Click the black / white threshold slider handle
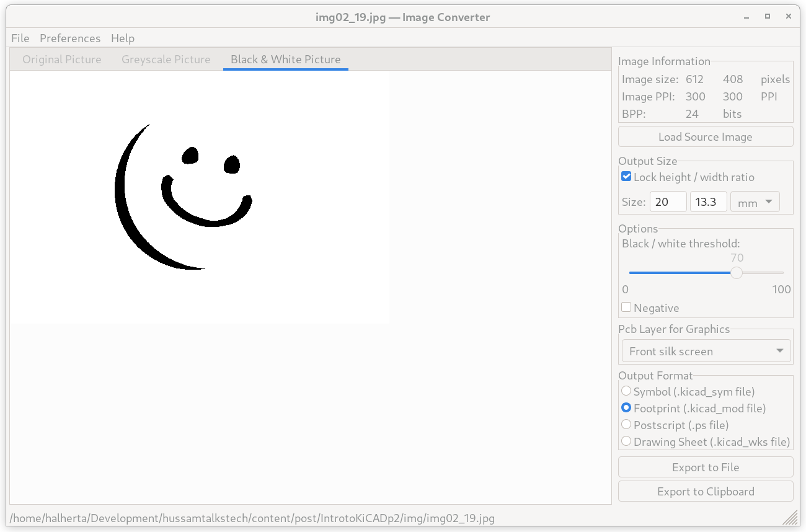The height and width of the screenshot is (532, 806). 736,273
